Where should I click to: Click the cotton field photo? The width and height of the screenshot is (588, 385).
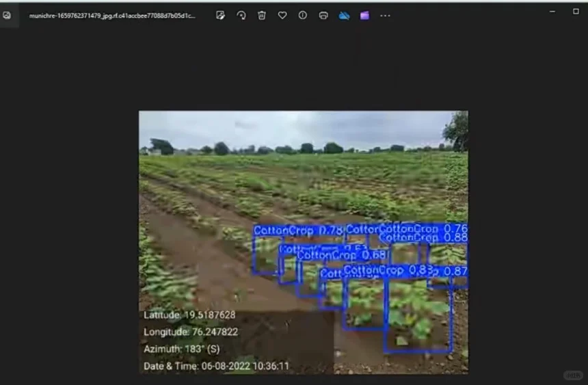(304, 242)
